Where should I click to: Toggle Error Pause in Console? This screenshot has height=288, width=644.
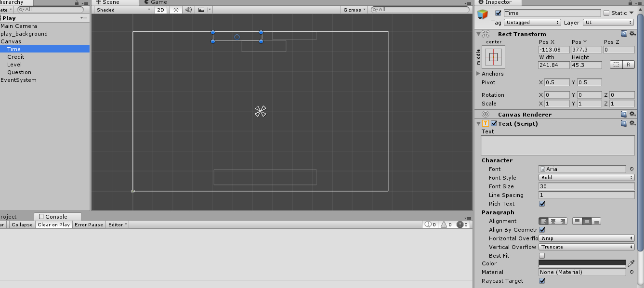tap(89, 225)
